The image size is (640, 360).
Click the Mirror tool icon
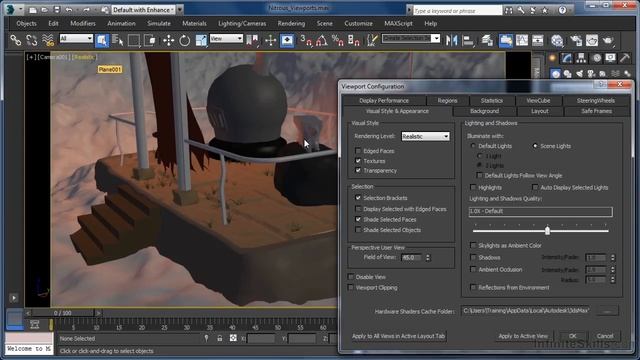coord(451,40)
